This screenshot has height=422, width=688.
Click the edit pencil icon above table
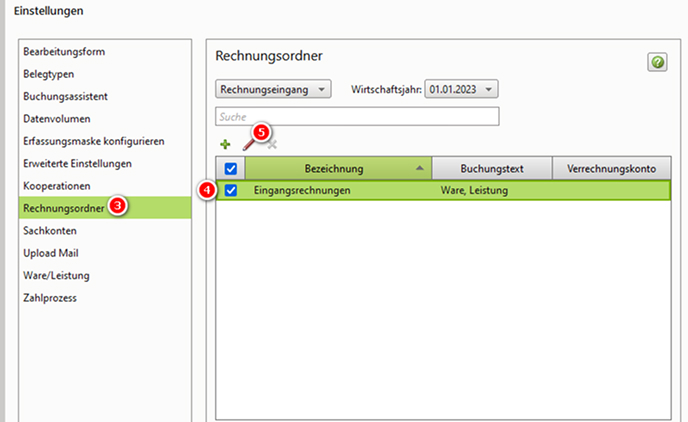click(250, 145)
